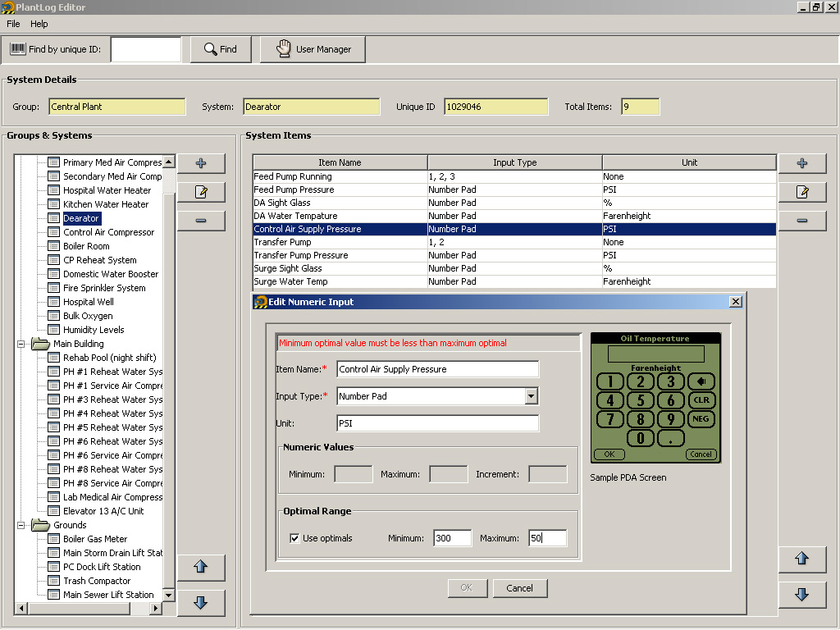Collapse the Grounds folder node

pyautogui.click(x=22, y=525)
